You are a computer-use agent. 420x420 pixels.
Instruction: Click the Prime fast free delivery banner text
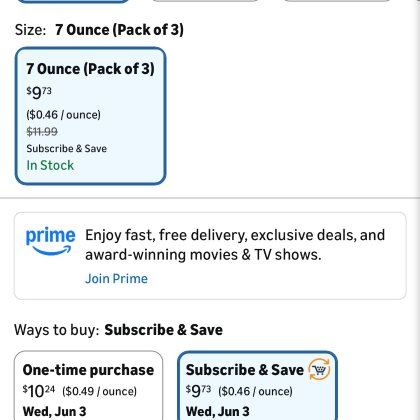click(x=235, y=245)
